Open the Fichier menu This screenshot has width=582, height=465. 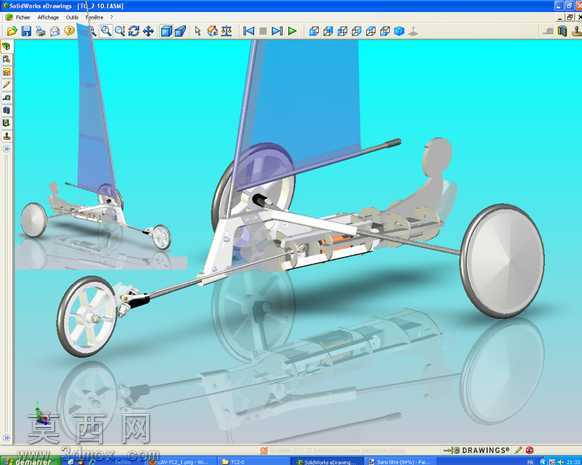pyautogui.click(x=23, y=17)
